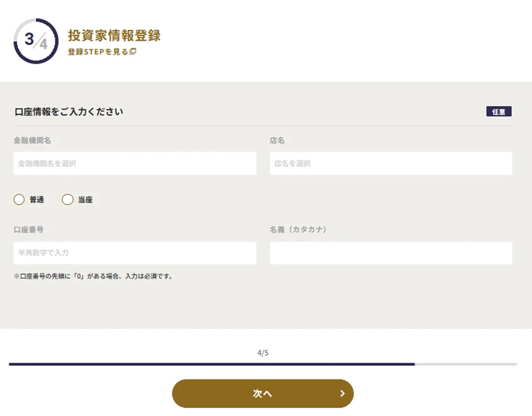Click the right chevron arrow on 次へ
This screenshot has height=416, width=532.
[x=342, y=394]
